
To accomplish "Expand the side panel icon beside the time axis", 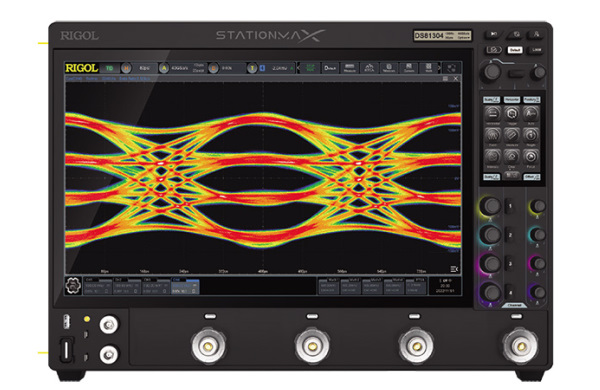I will tap(454, 269).
